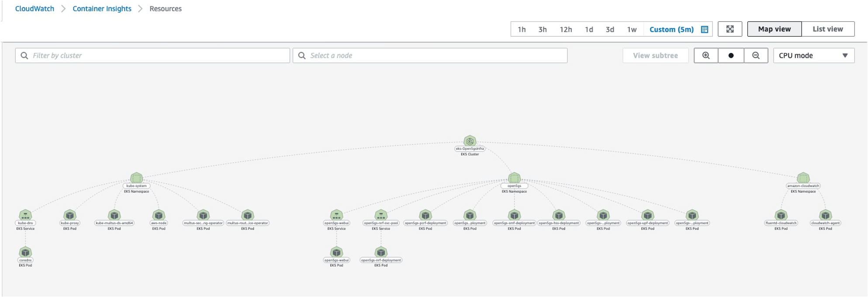868x297 pixels.
Task: Open the custom time range calendar icon
Action: pyautogui.click(x=704, y=29)
